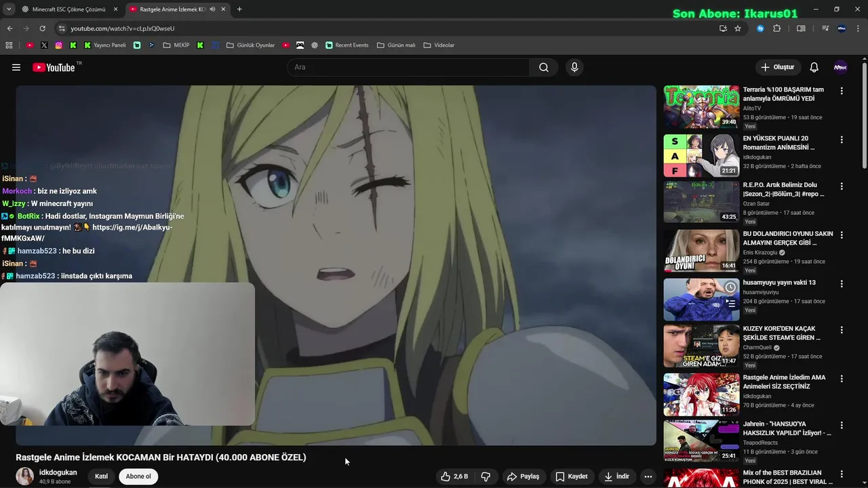The height and width of the screenshot is (488, 868).
Task: View site information icon in address bar
Action: tap(62, 28)
